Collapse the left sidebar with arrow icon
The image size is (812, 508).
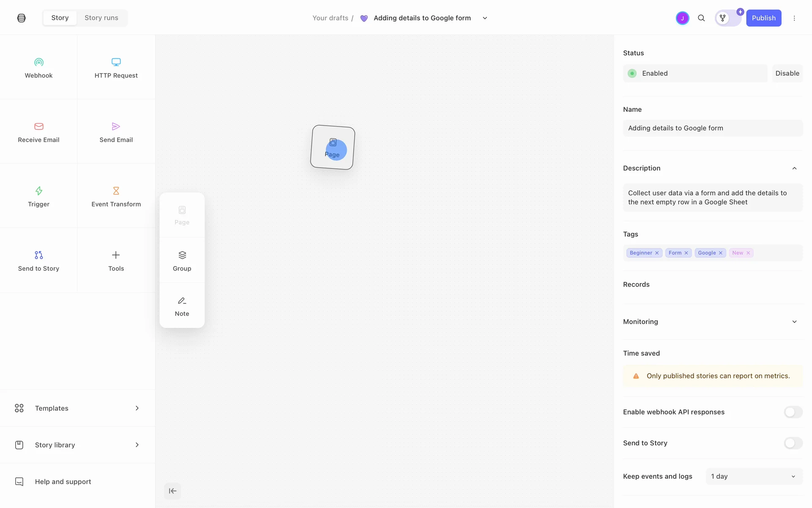(x=173, y=491)
